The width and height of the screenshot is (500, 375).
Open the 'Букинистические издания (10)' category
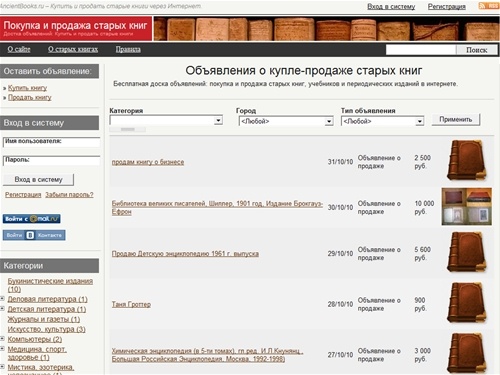click(x=50, y=285)
